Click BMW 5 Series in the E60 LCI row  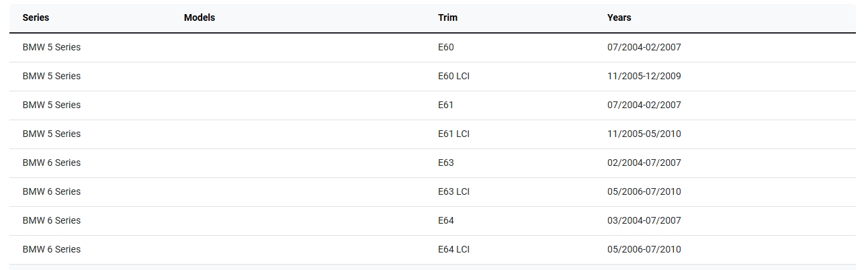tap(52, 77)
